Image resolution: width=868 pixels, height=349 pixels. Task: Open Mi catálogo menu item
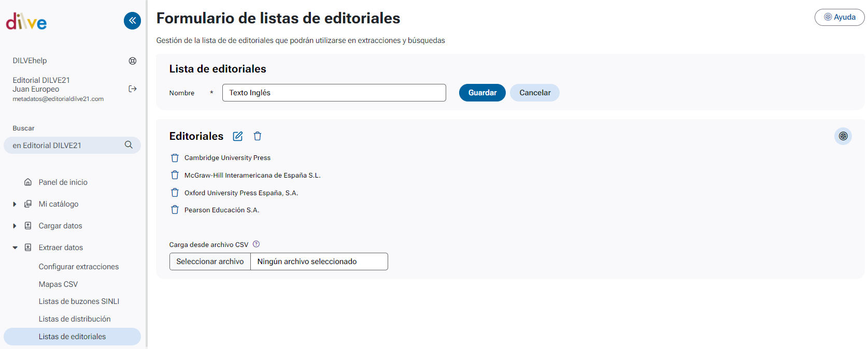pyautogui.click(x=59, y=204)
